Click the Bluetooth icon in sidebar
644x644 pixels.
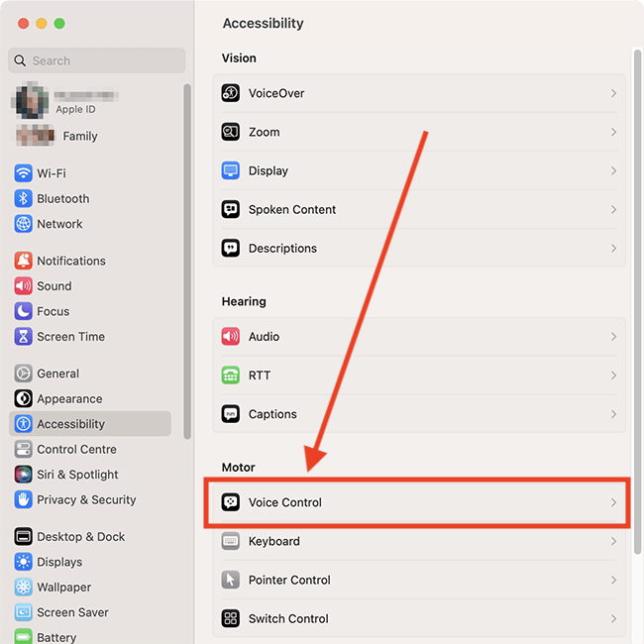(x=24, y=198)
